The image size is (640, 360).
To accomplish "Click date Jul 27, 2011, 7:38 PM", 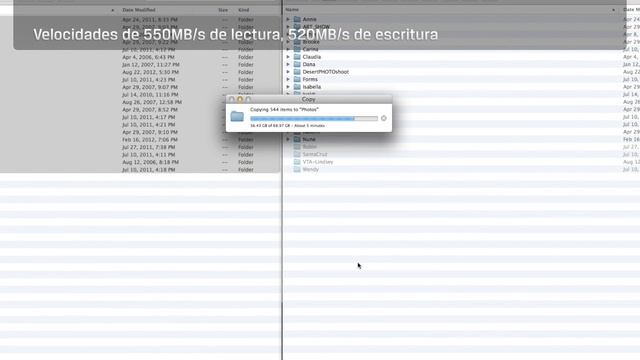I will [149, 147].
